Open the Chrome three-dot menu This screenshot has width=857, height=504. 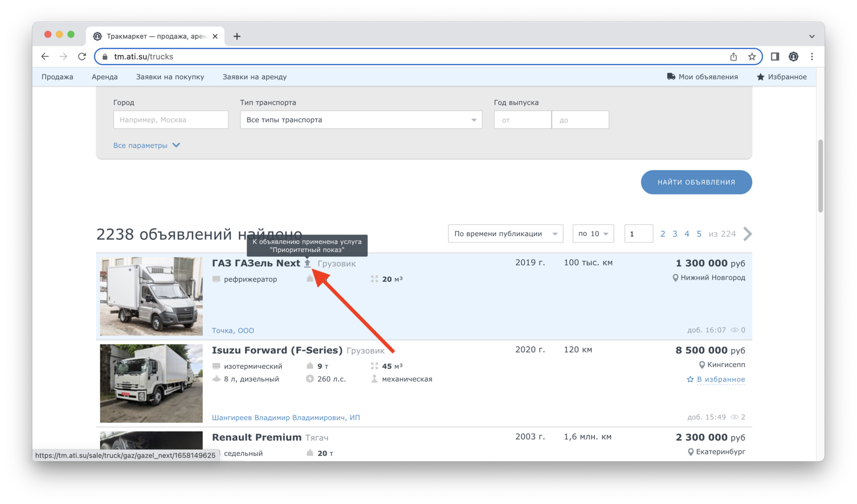pos(812,57)
